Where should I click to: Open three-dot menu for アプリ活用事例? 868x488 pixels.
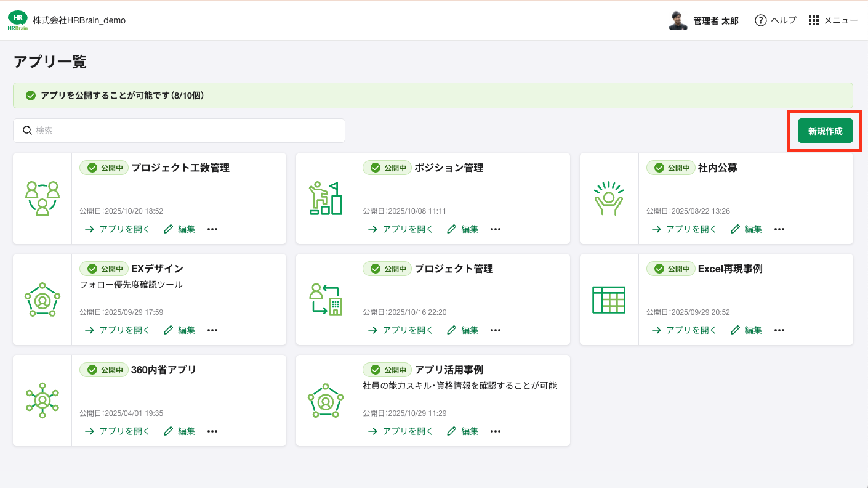pos(496,431)
